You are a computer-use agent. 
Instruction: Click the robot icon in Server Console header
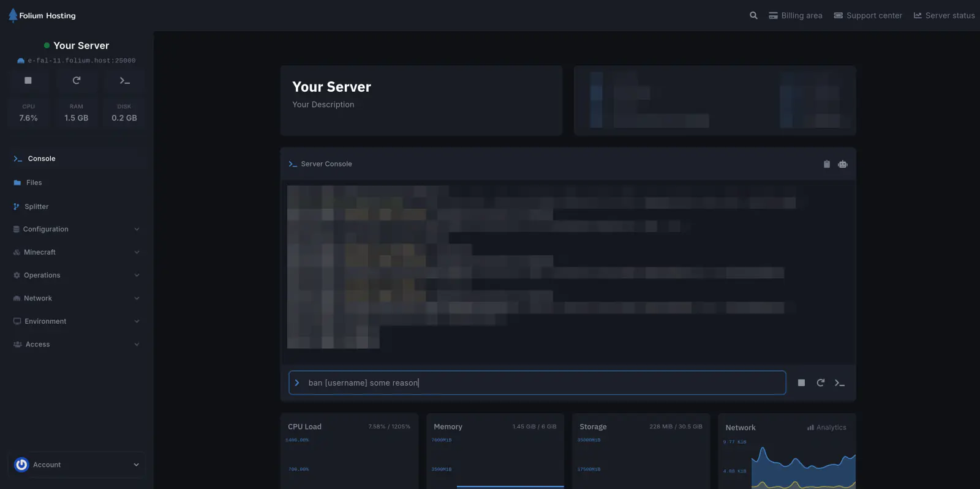coord(843,164)
